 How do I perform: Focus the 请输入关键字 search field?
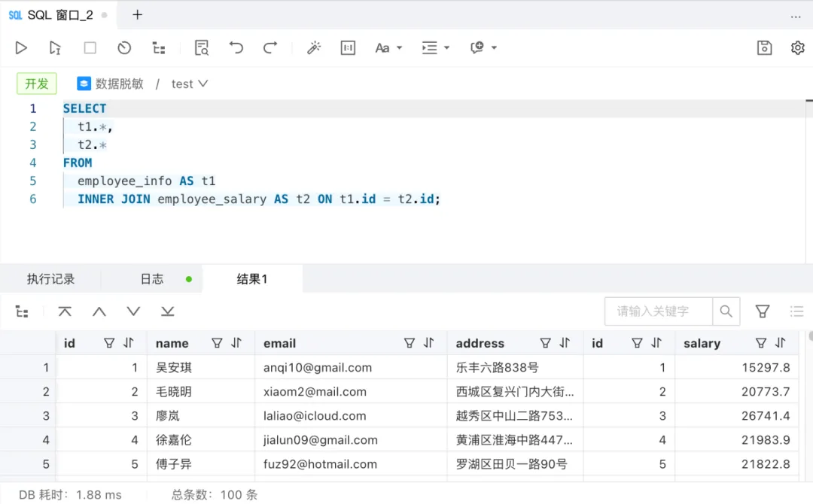(659, 311)
